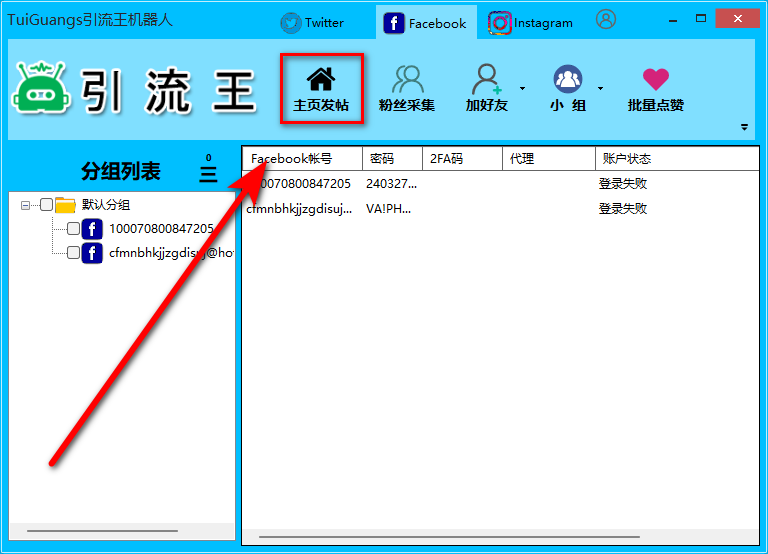Open the 粉丝采集 fan collection tool
Viewport: 768px width, 554px height.
(x=407, y=79)
